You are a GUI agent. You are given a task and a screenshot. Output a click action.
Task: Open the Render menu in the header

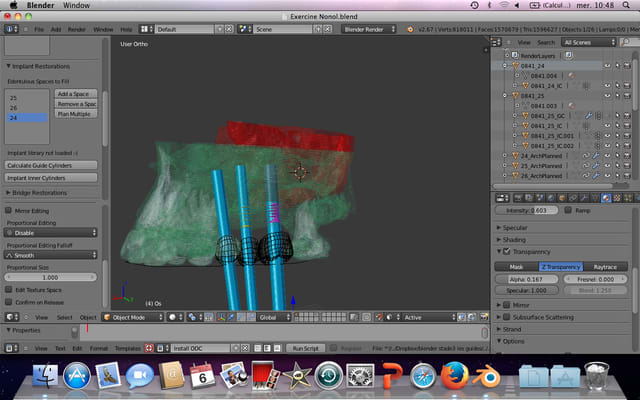click(x=77, y=29)
